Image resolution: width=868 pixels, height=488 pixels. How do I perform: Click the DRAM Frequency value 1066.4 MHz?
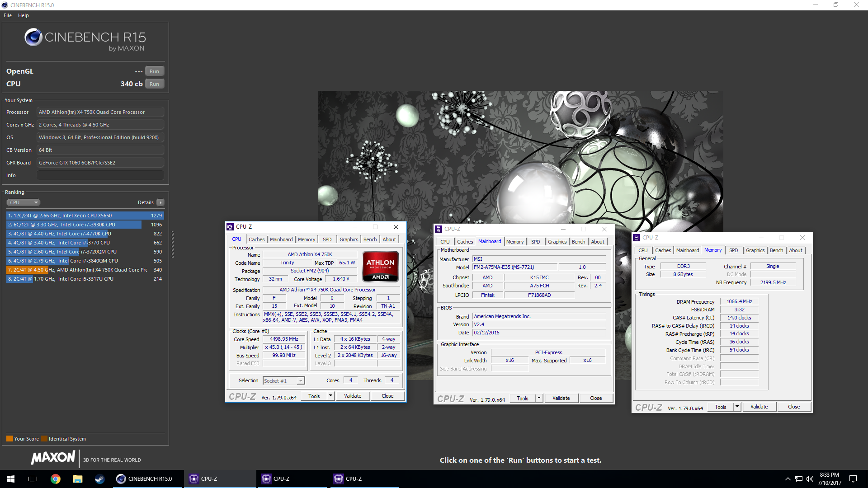pyautogui.click(x=739, y=301)
